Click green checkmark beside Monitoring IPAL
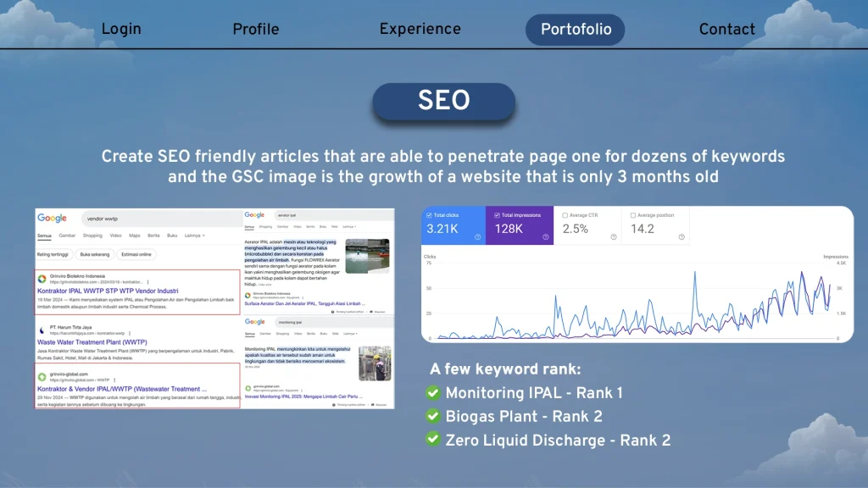The height and width of the screenshot is (488, 868). click(433, 393)
